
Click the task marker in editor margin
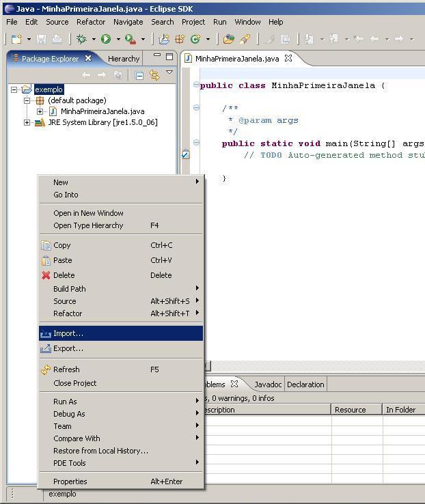(x=185, y=154)
